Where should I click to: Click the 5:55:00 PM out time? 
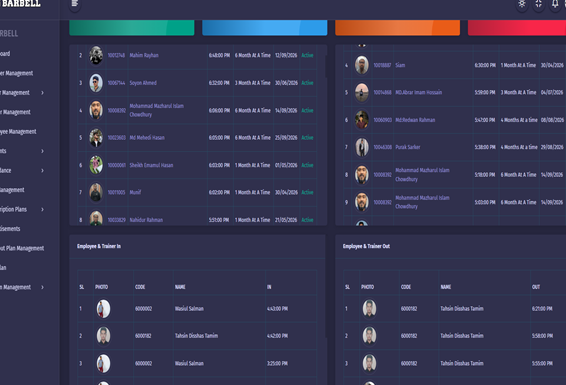click(x=542, y=363)
